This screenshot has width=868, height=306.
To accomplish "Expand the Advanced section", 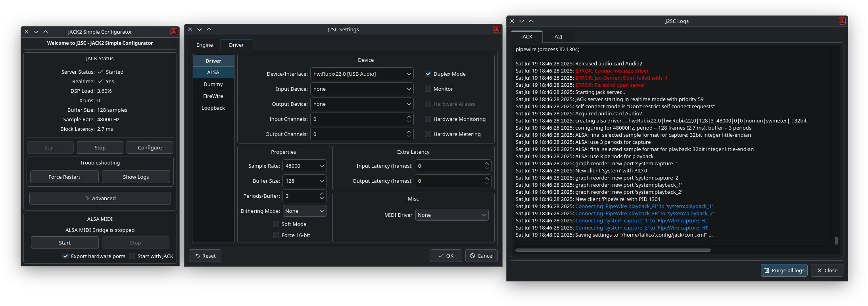I will pyautogui.click(x=100, y=198).
